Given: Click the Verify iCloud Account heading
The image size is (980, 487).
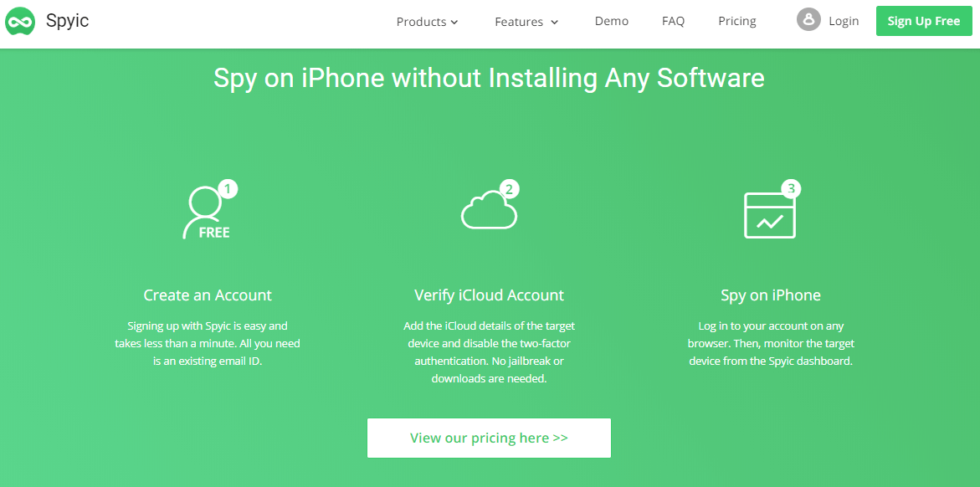Looking at the screenshot, I should [x=489, y=295].
